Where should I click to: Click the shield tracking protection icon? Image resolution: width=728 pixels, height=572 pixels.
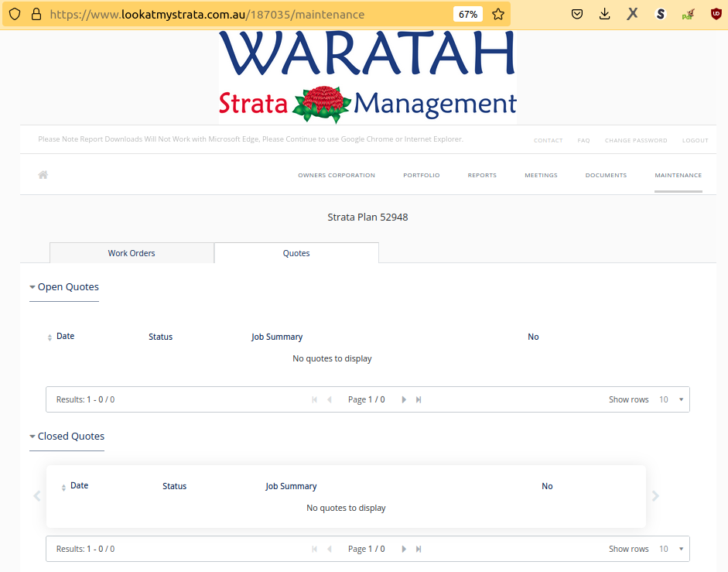(x=15, y=14)
